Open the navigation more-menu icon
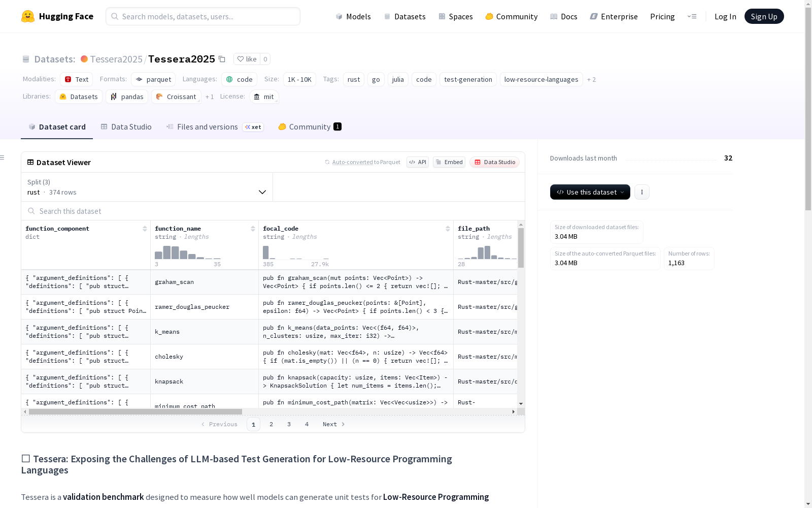This screenshot has width=812, height=508. pyautogui.click(x=692, y=16)
